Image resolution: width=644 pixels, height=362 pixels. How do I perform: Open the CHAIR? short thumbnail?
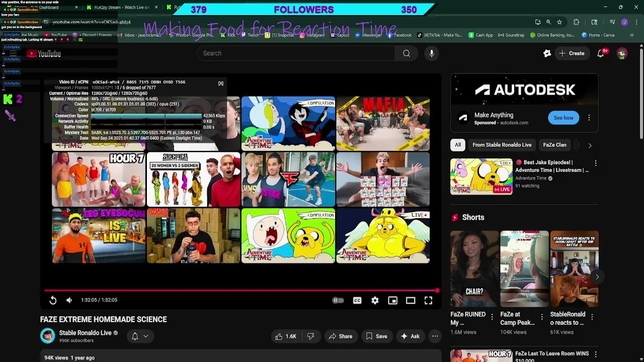click(x=474, y=269)
